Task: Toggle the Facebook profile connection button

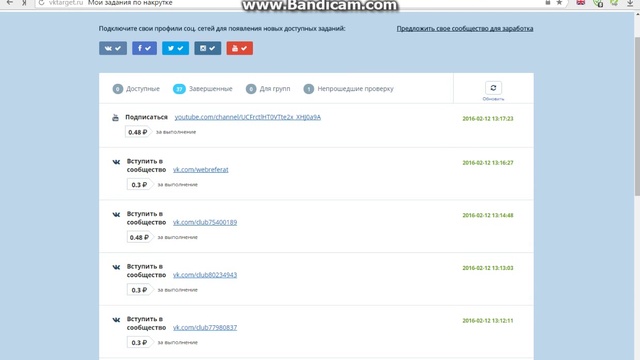Action: (x=144, y=48)
